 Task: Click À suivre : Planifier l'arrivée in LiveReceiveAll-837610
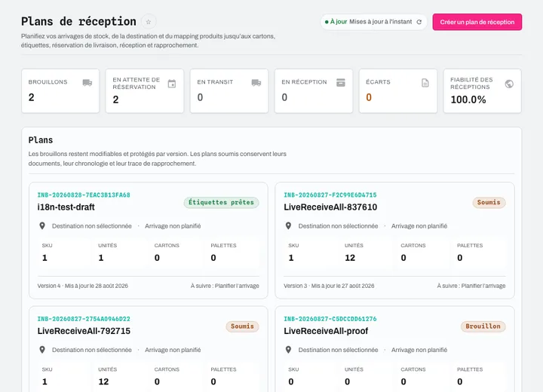pyautogui.click(x=471, y=286)
